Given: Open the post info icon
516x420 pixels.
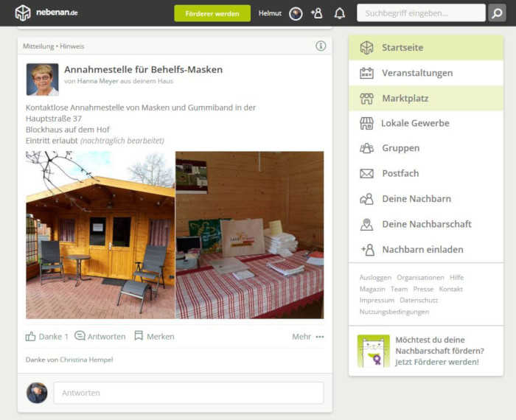Looking at the screenshot, I should coord(321,46).
